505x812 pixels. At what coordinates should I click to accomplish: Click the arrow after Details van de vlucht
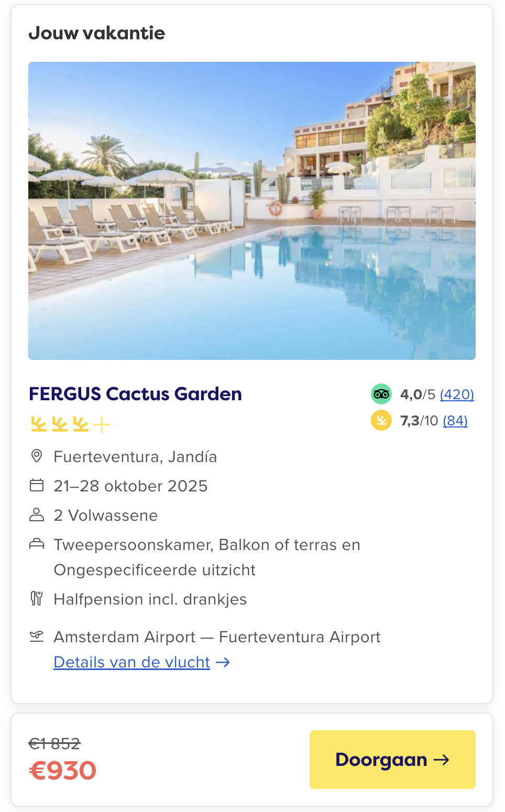(x=223, y=662)
